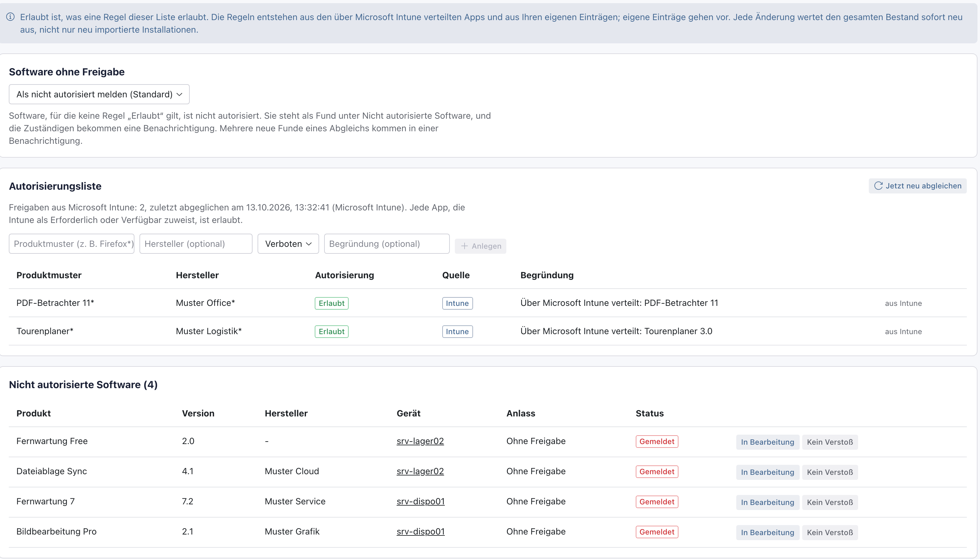Click 'aus Intune' label in Tourenplaner row
This screenshot has width=980, height=559.
[903, 331]
